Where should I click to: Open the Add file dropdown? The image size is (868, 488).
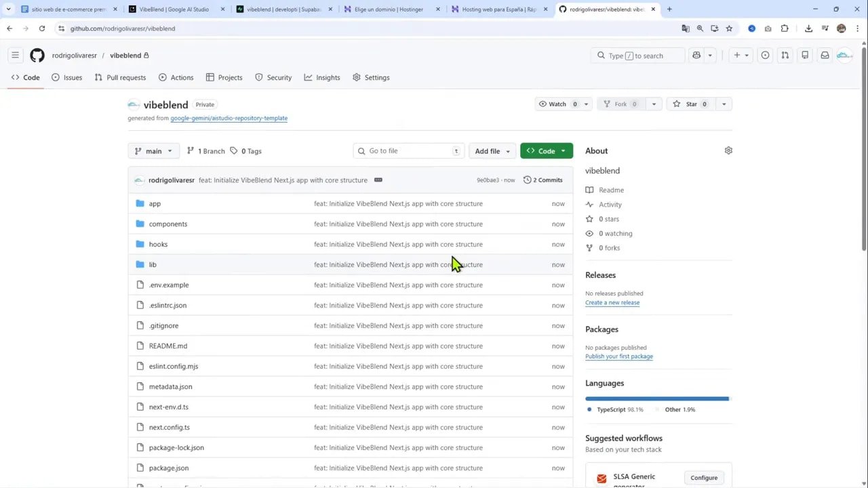point(492,150)
